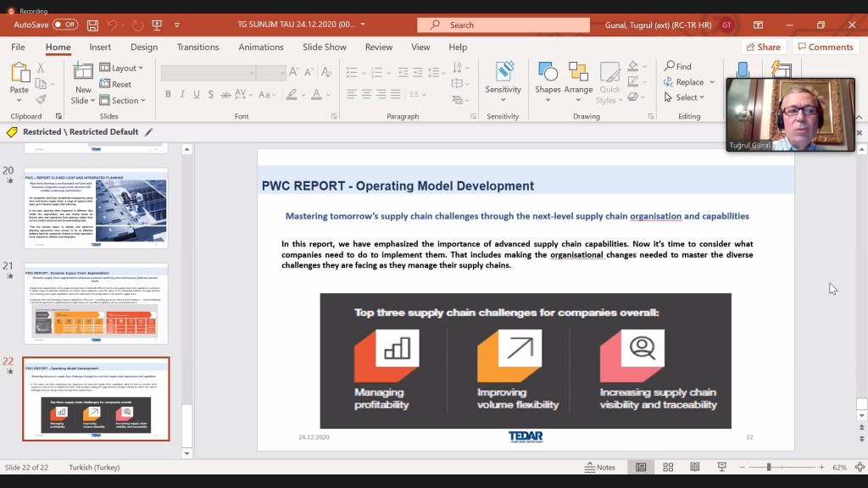This screenshot has height=488, width=868.
Task: Click Clear All Formatting icon
Action: coord(326,72)
